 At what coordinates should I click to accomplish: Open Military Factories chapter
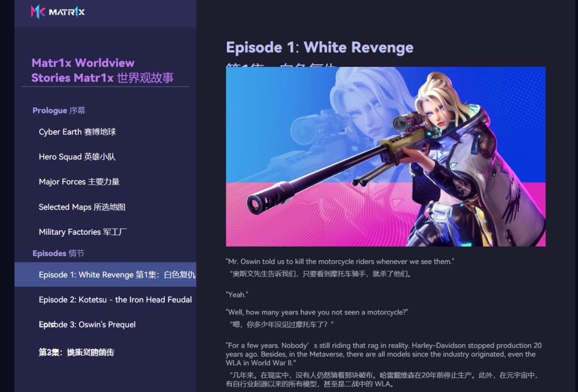pyautogui.click(x=82, y=232)
